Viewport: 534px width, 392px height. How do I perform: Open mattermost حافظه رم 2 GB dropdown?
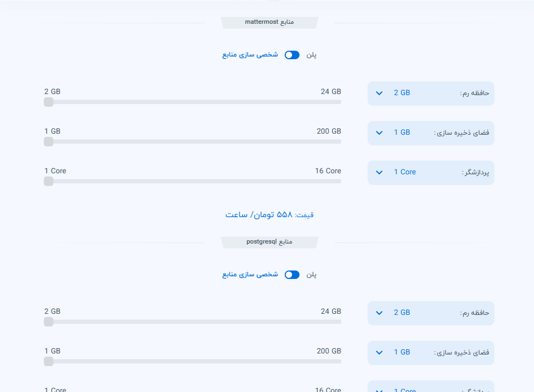coord(430,93)
